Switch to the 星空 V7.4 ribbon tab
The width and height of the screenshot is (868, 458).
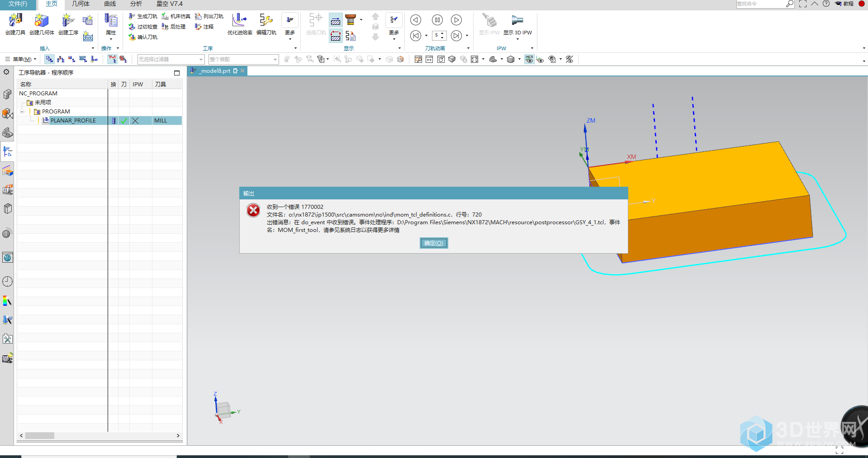[x=170, y=4]
